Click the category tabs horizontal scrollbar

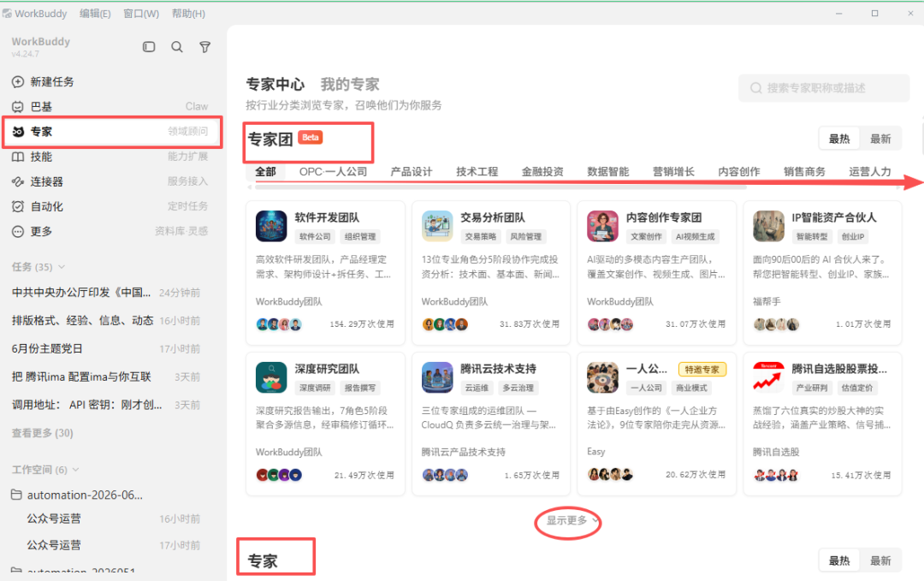(500, 187)
